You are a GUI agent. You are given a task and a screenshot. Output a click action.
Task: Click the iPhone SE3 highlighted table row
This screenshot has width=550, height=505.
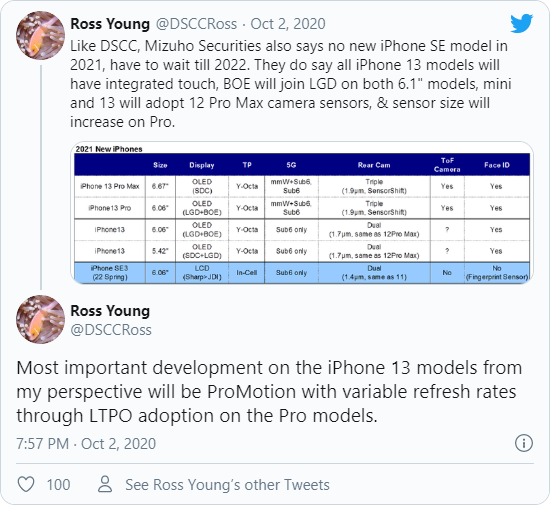click(x=302, y=272)
